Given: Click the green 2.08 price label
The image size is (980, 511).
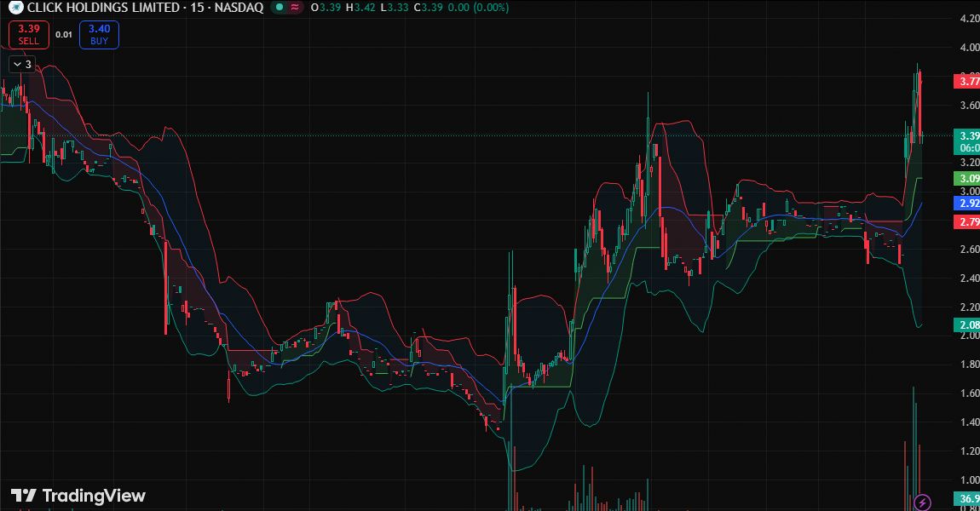Looking at the screenshot, I should click(x=967, y=324).
